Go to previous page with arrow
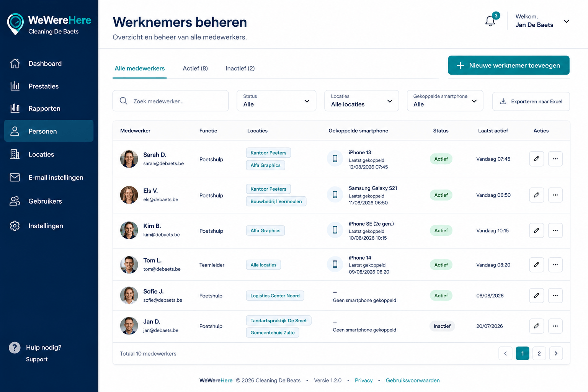The height and width of the screenshot is (392, 588). pyautogui.click(x=505, y=353)
